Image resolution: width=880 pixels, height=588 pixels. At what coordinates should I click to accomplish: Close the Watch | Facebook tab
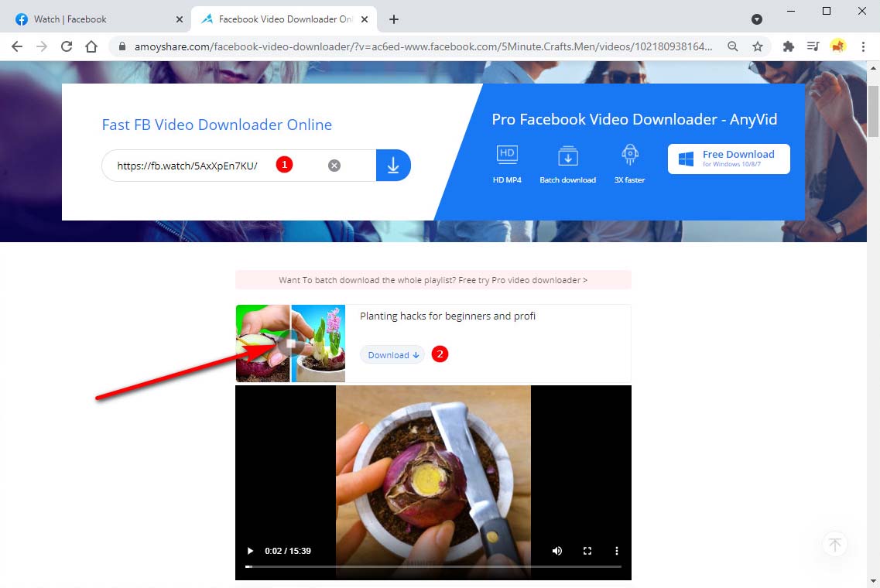179,19
